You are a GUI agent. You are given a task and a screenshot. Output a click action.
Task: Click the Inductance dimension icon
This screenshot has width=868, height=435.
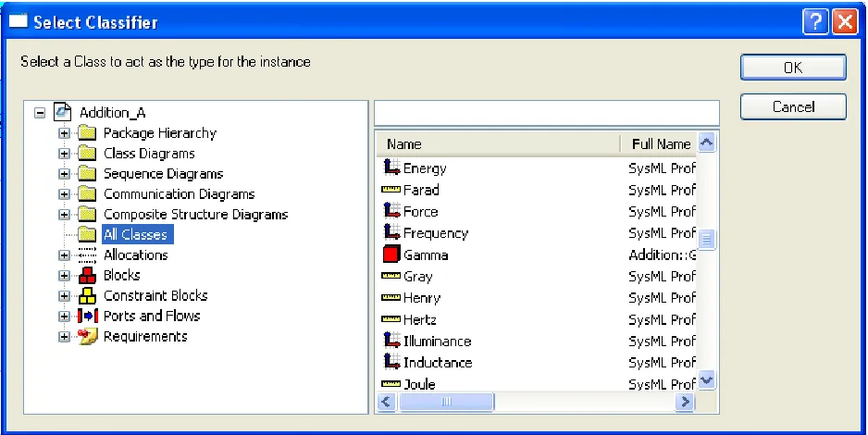tap(391, 361)
